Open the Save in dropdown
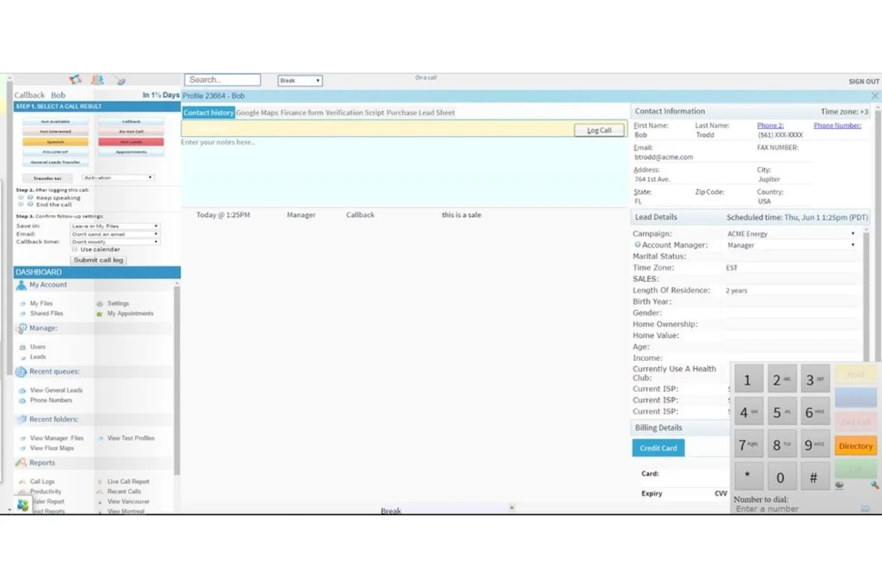Viewport: 882px width, 588px height. 114,226
